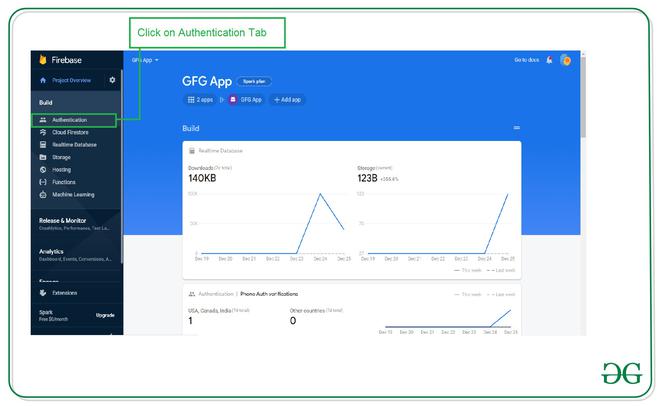660x406 pixels.
Task: Open Project Overview home icon
Action: (x=43, y=80)
